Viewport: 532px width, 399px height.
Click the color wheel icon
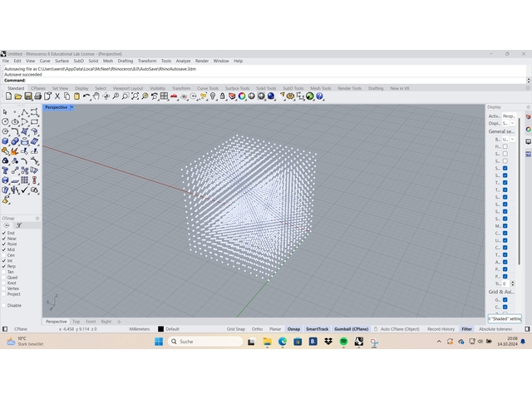click(x=242, y=96)
